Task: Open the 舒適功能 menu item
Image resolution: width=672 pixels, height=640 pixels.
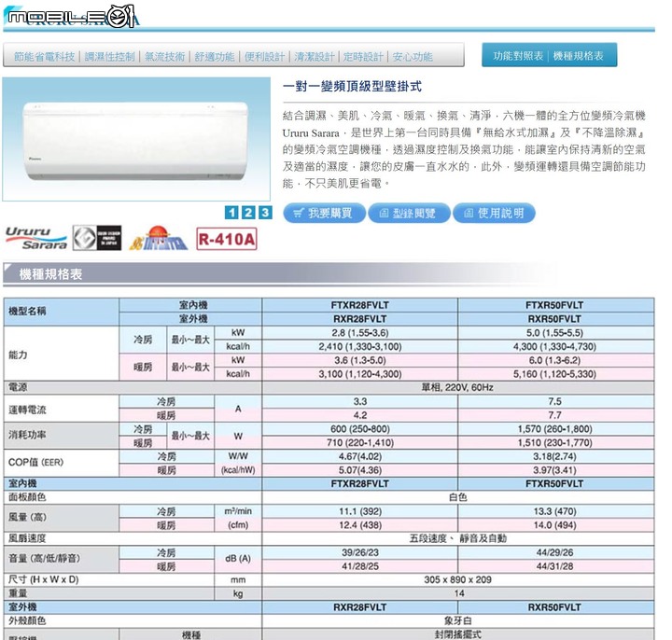Action: [x=215, y=56]
